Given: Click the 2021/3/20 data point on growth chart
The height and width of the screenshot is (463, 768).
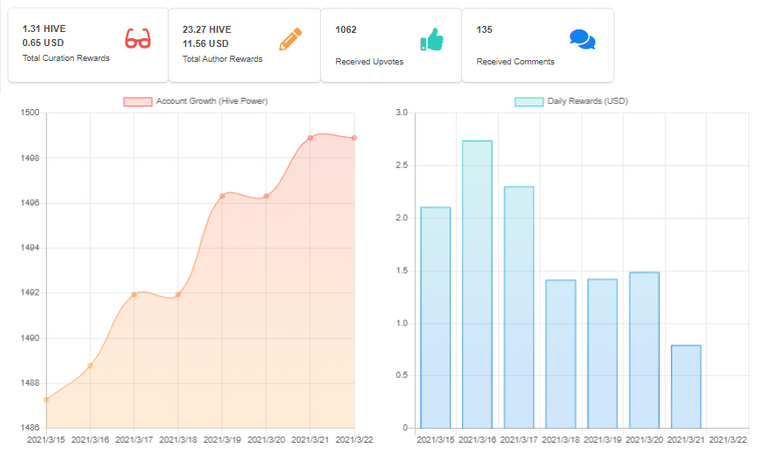Looking at the screenshot, I should pos(266,196).
